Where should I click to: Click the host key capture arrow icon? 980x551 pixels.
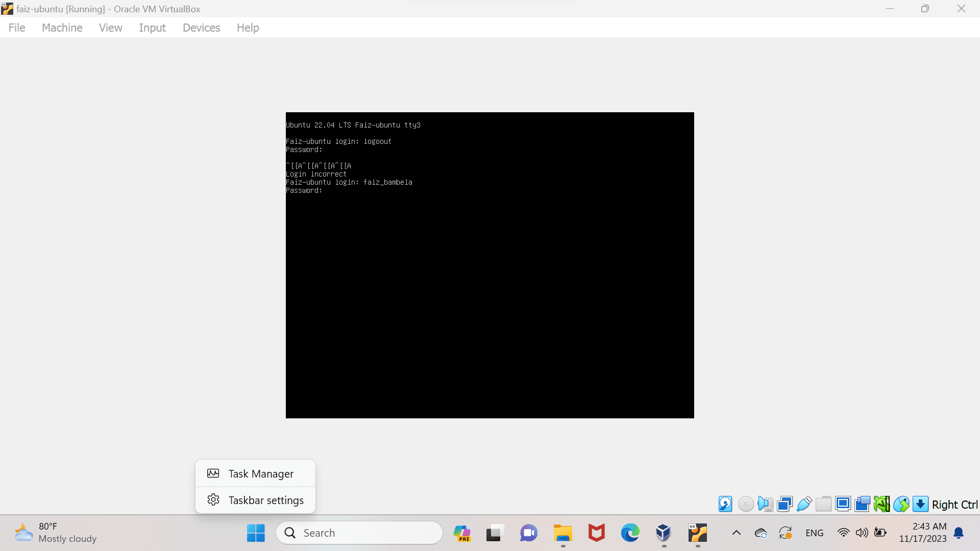(x=920, y=504)
